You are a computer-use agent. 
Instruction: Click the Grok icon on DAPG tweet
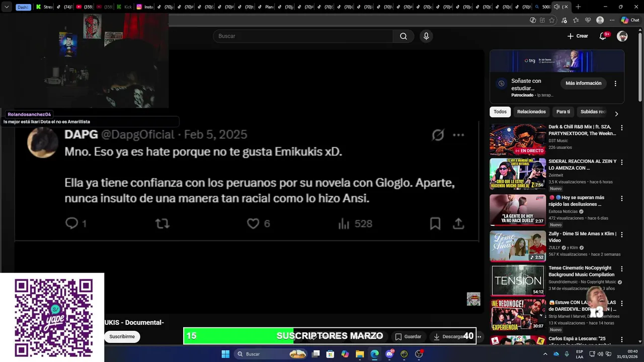[438, 135]
